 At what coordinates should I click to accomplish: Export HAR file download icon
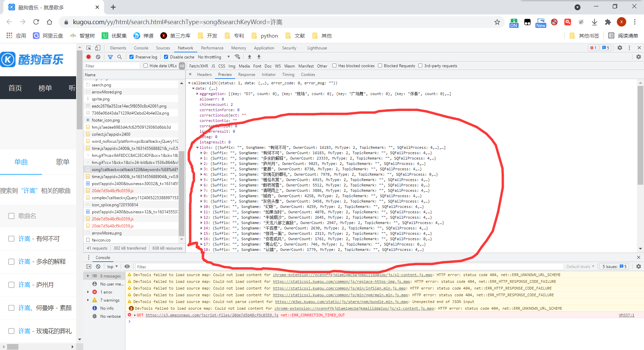tap(259, 57)
